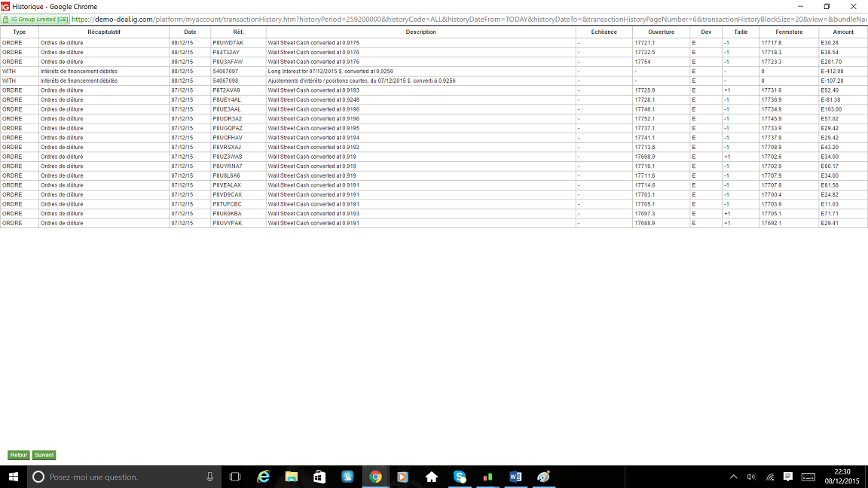This screenshot has height=488, width=868.
Task: Open Task View from the taskbar
Action: [x=235, y=477]
